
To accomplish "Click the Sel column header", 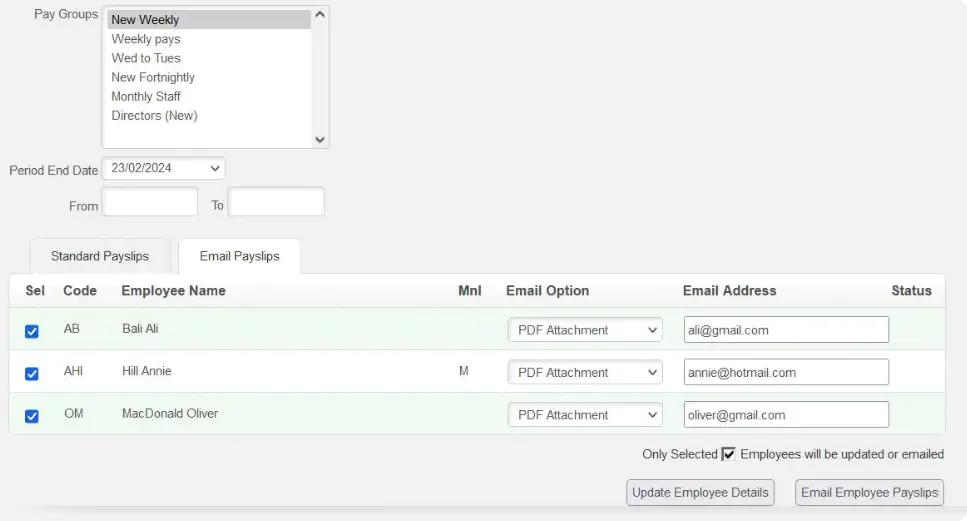I will tap(35, 291).
